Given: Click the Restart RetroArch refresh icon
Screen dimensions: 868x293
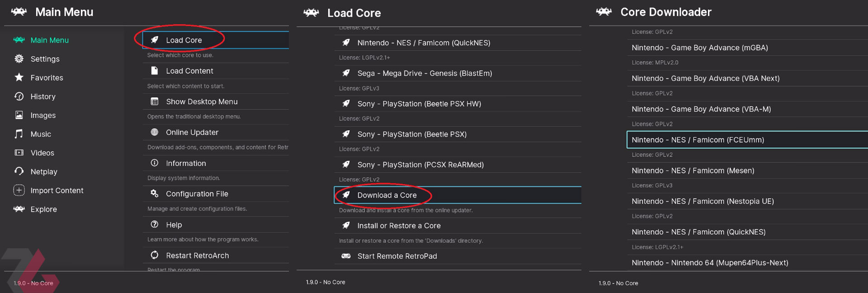Looking at the screenshot, I should pos(155,255).
